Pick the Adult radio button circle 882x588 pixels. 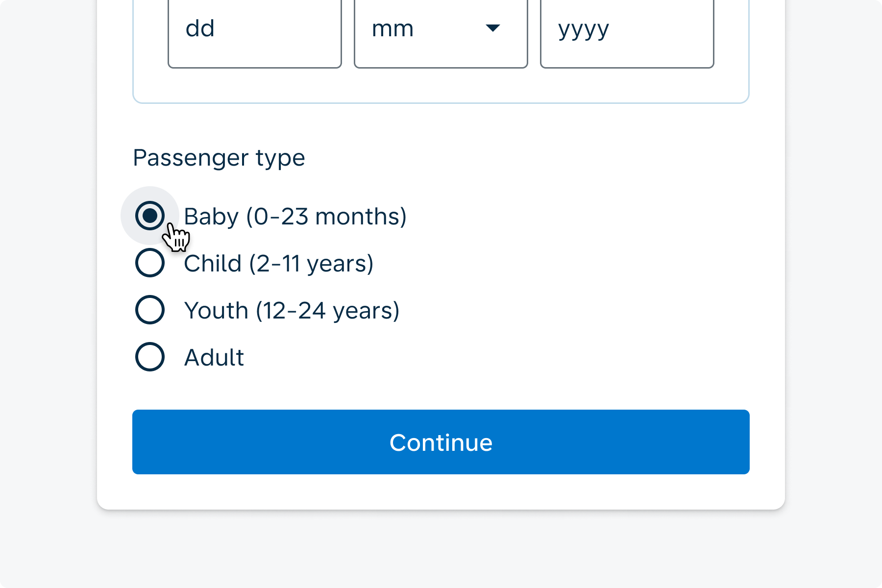(x=150, y=357)
